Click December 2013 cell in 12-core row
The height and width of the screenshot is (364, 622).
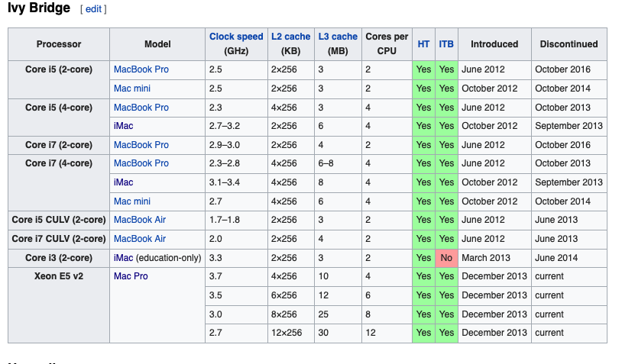coord(494,333)
